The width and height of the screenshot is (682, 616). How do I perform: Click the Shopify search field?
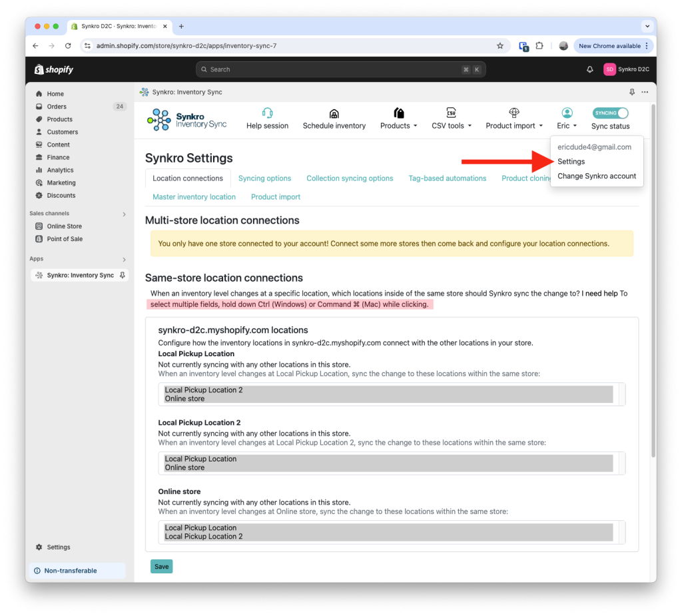coord(340,70)
